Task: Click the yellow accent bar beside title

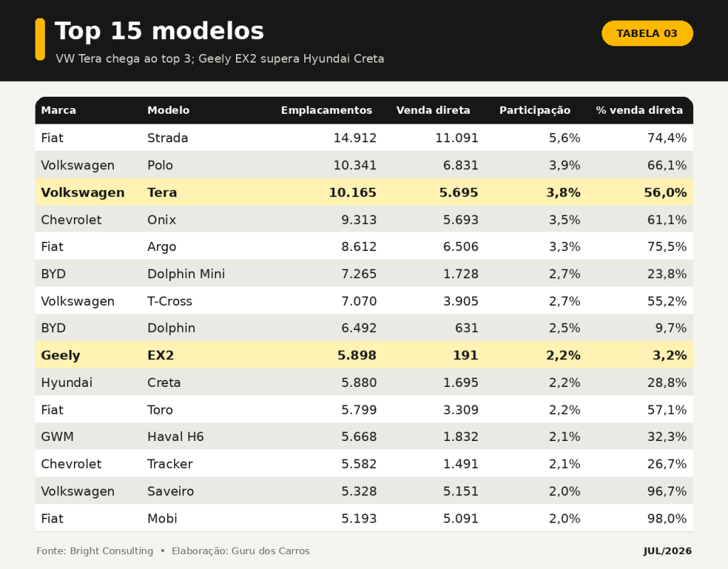Action: (40, 40)
